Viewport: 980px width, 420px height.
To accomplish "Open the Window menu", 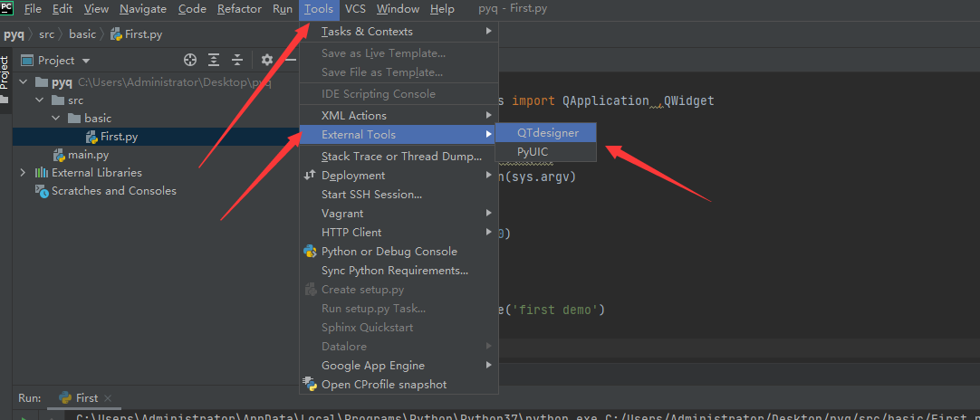I will (x=399, y=9).
